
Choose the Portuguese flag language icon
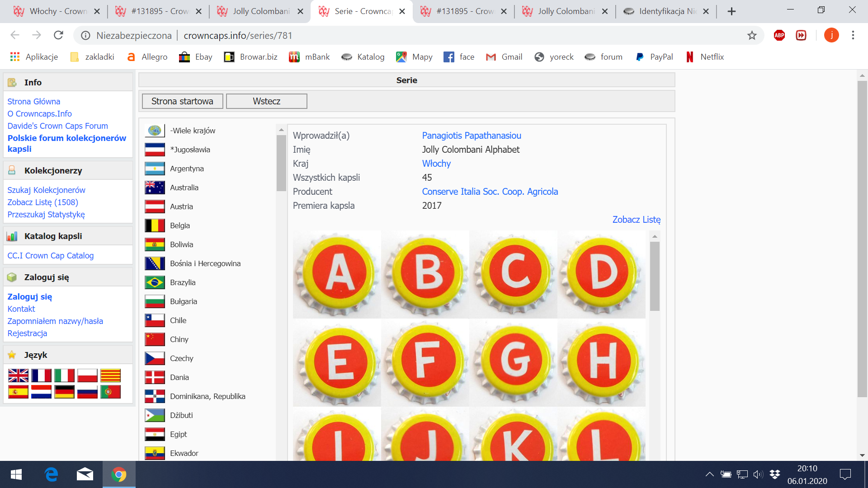click(x=110, y=392)
